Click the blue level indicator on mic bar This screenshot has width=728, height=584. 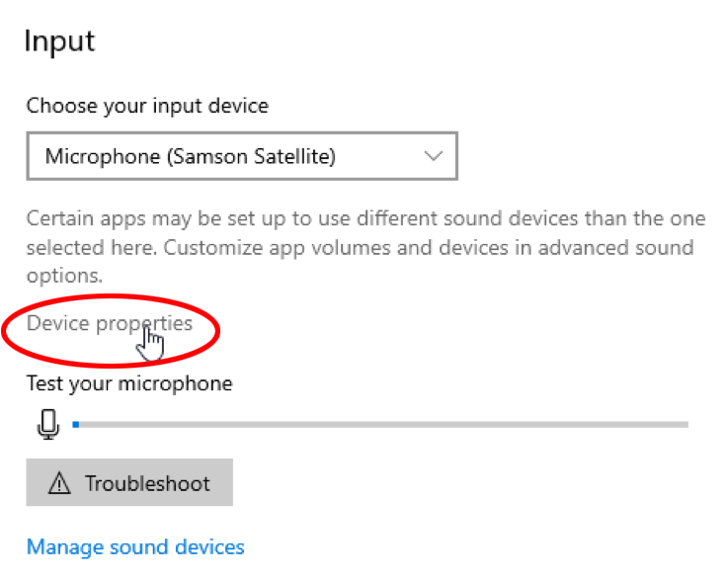point(76,425)
